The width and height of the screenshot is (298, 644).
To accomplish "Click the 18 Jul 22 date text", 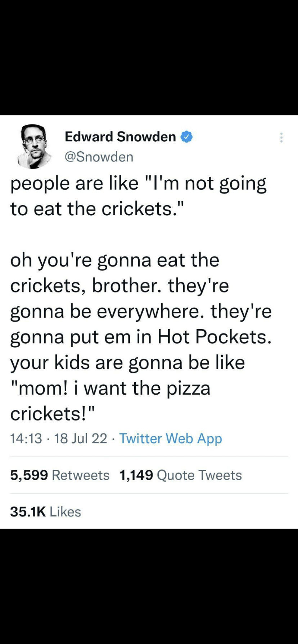I will pyautogui.click(x=81, y=438).
